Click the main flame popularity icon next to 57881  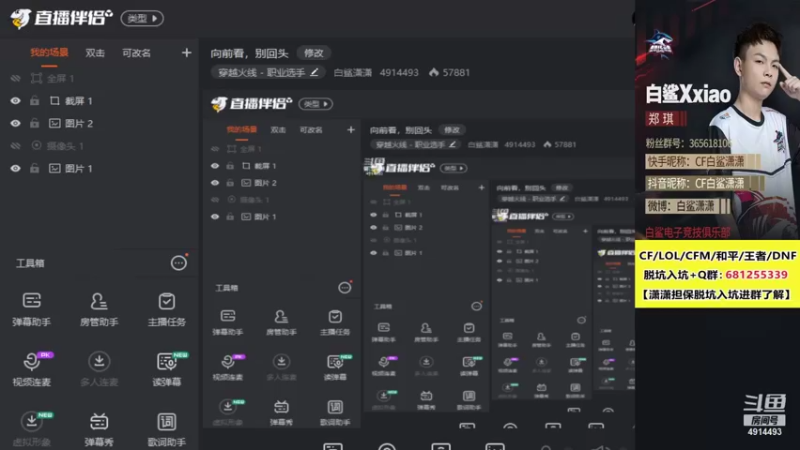click(434, 72)
